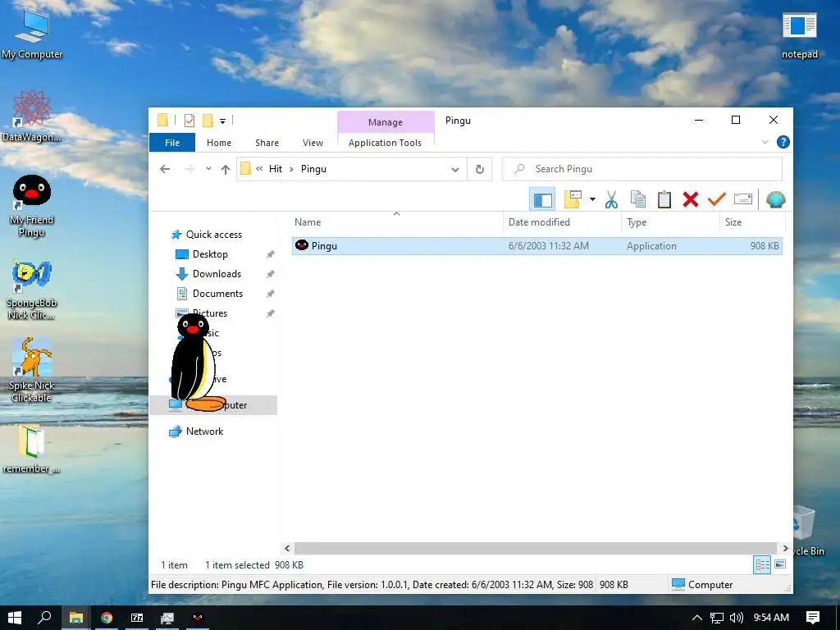Click the pin icon beside Documents
Viewport: 840px width, 630px height.
(271, 294)
